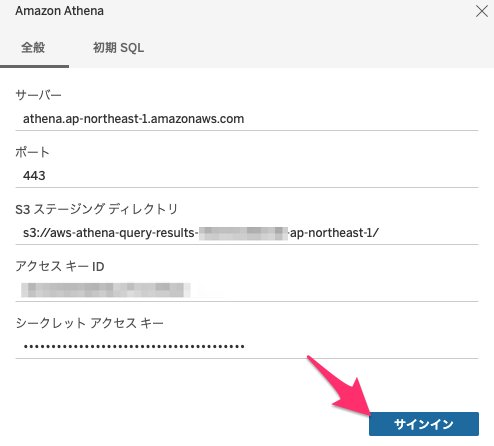The width and height of the screenshot is (494, 446).
Task: Click the blurred bucket segment in S3 path
Action: click(243, 233)
